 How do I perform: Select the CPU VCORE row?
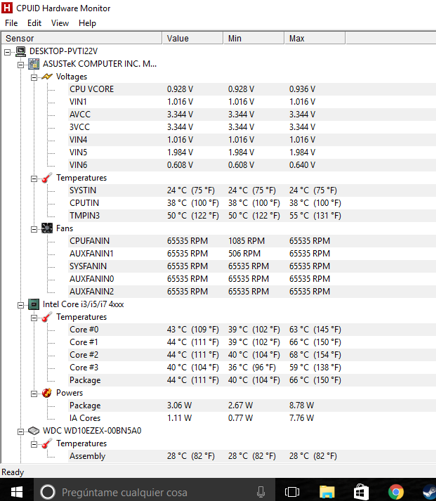tap(252, 89)
